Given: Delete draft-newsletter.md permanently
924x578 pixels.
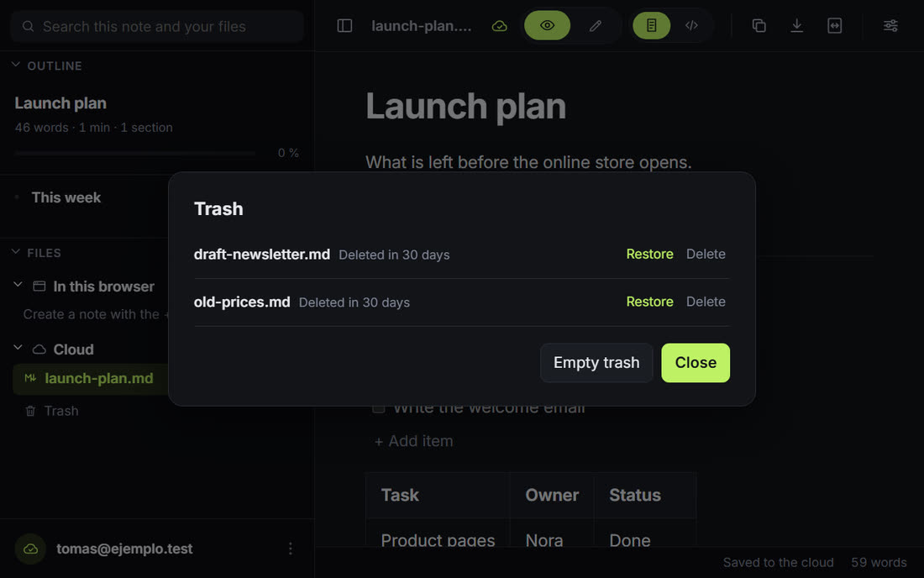Looking at the screenshot, I should tap(706, 254).
